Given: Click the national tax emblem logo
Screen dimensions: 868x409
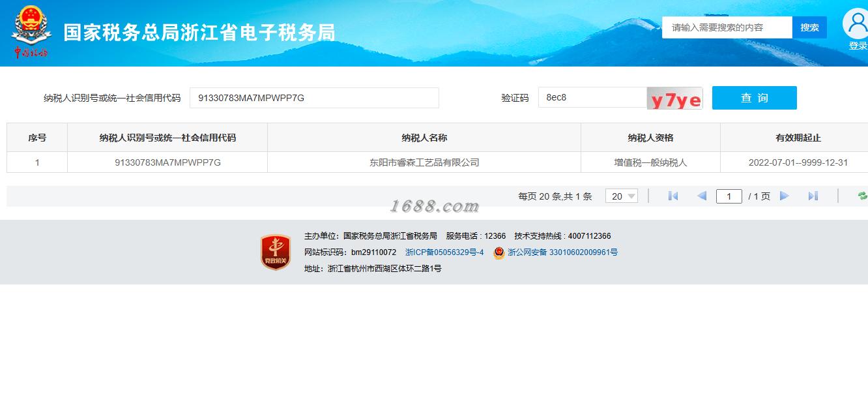Looking at the screenshot, I should pos(30,33).
